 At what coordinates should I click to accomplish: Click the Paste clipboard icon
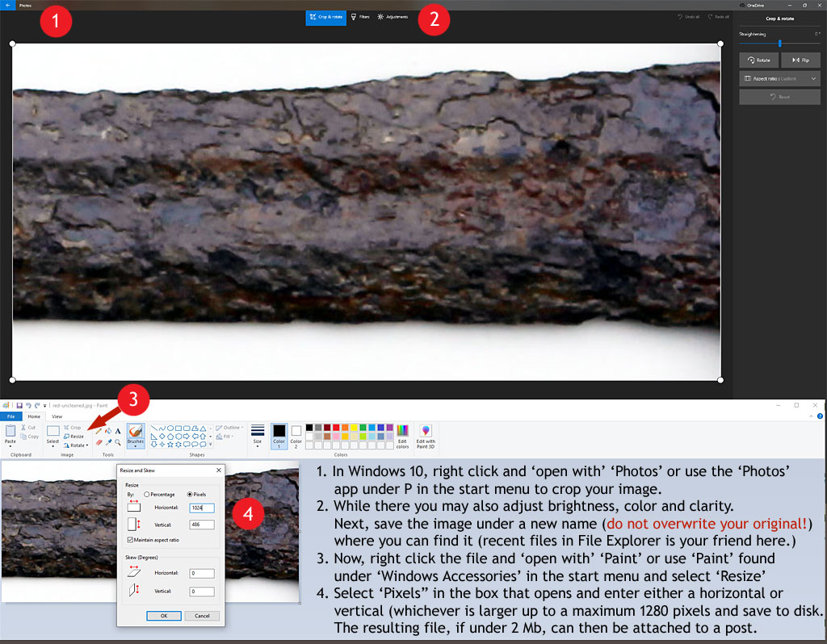click(10, 431)
